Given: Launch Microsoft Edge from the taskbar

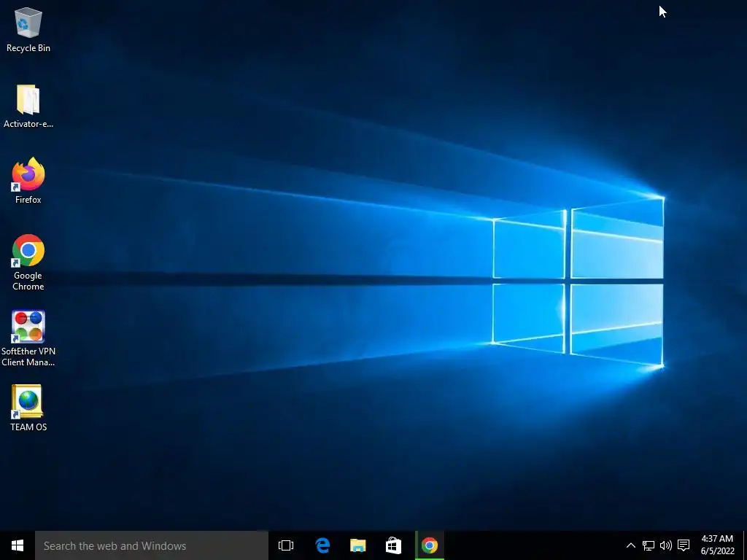Looking at the screenshot, I should pyautogui.click(x=322, y=545).
